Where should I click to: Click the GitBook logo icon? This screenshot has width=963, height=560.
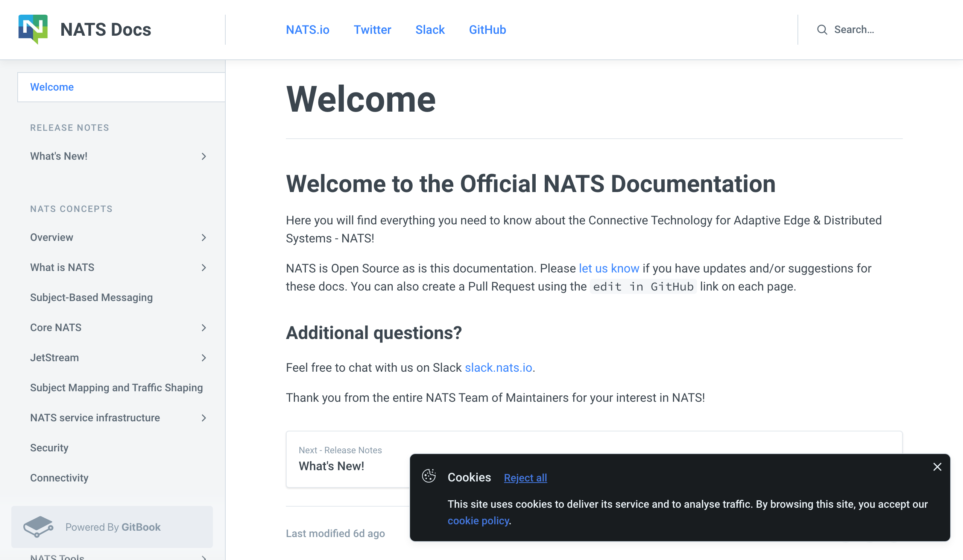click(x=38, y=527)
